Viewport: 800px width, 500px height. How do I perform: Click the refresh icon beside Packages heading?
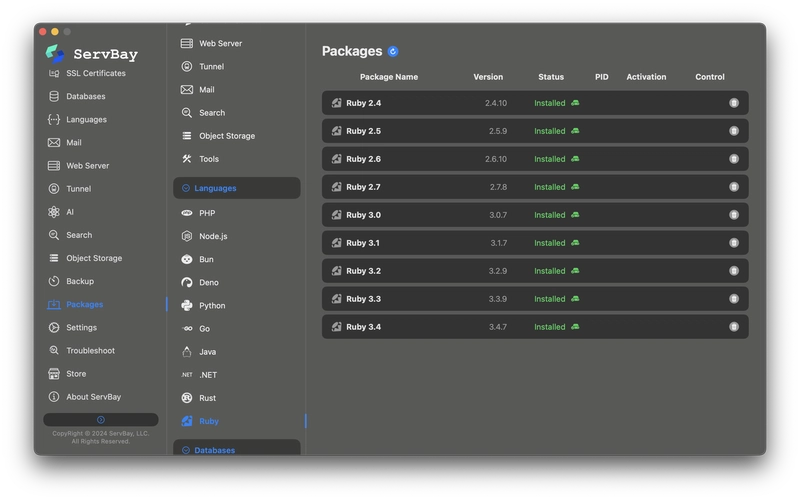point(393,51)
